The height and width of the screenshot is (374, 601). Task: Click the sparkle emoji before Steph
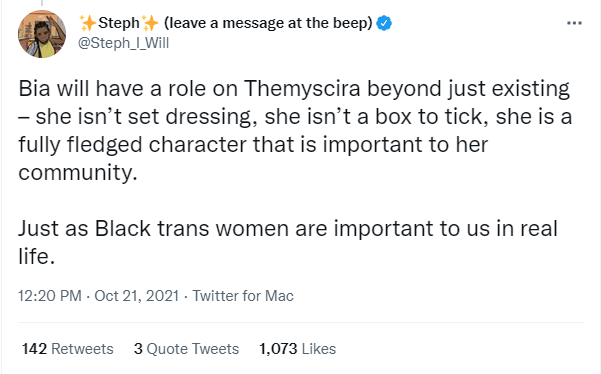tap(88, 23)
